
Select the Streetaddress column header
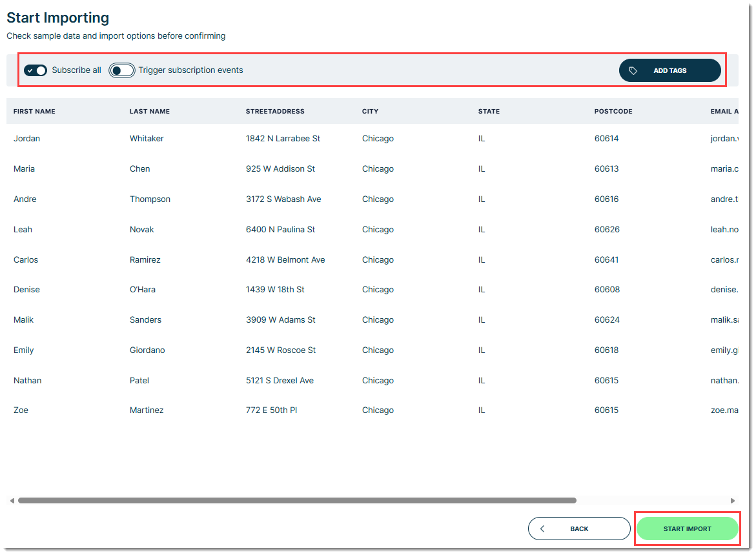(x=275, y=111)
